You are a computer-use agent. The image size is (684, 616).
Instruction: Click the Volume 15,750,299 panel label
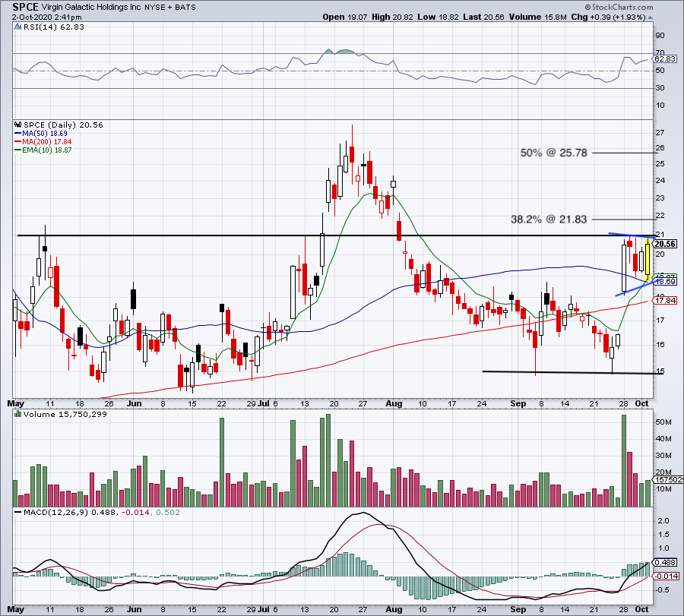click(65, 414)
